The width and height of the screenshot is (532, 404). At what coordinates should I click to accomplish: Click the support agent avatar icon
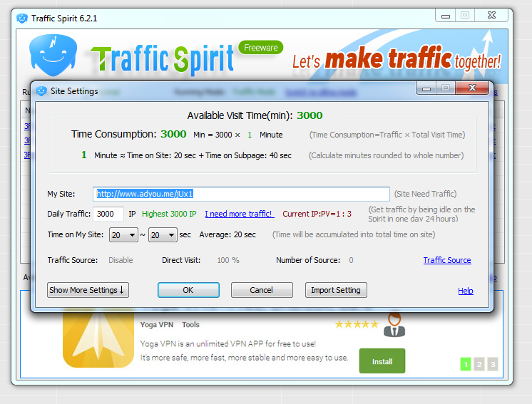coord(394,325)
